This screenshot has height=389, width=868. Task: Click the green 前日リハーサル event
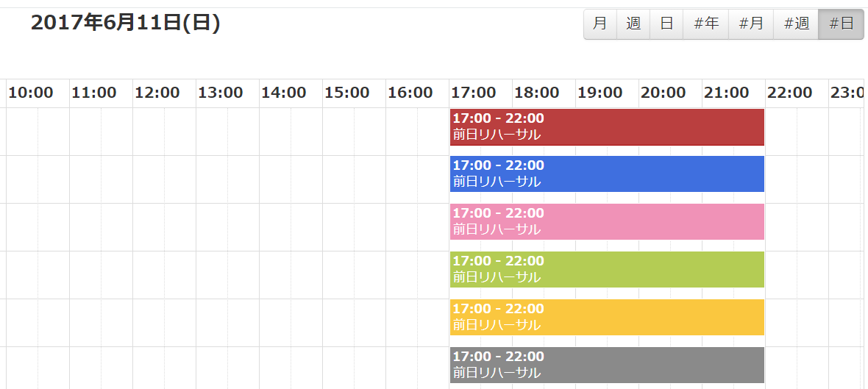click(x=607, y=269)
